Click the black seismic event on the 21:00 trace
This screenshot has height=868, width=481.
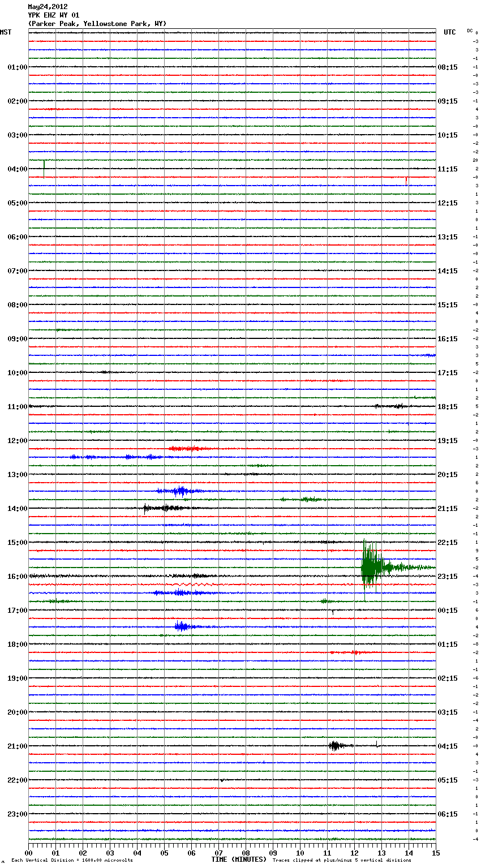click(x=335, y=746)
